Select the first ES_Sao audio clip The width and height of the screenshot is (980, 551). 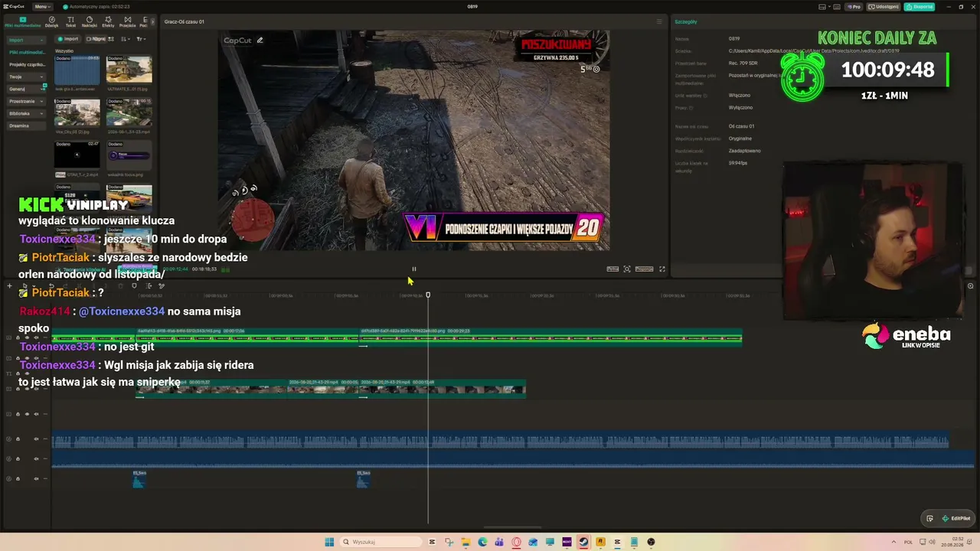point(139,479)
